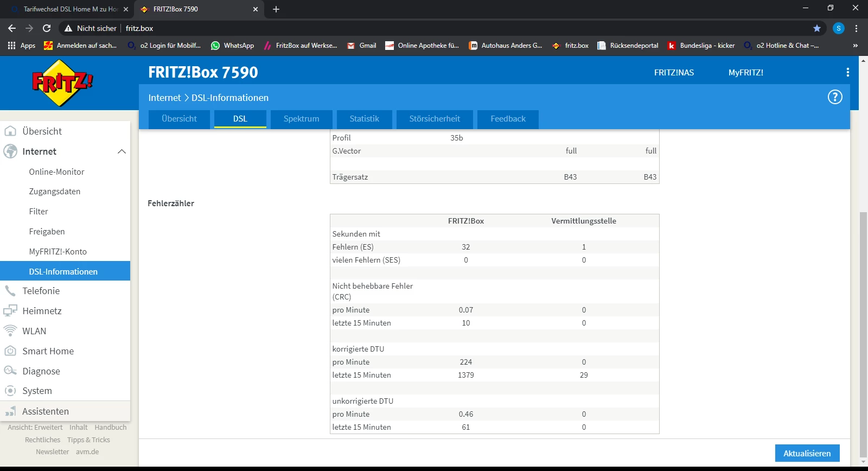Open the fritz.box bookmark
This screenshot has height=471, width=868.
pos(570,46)
